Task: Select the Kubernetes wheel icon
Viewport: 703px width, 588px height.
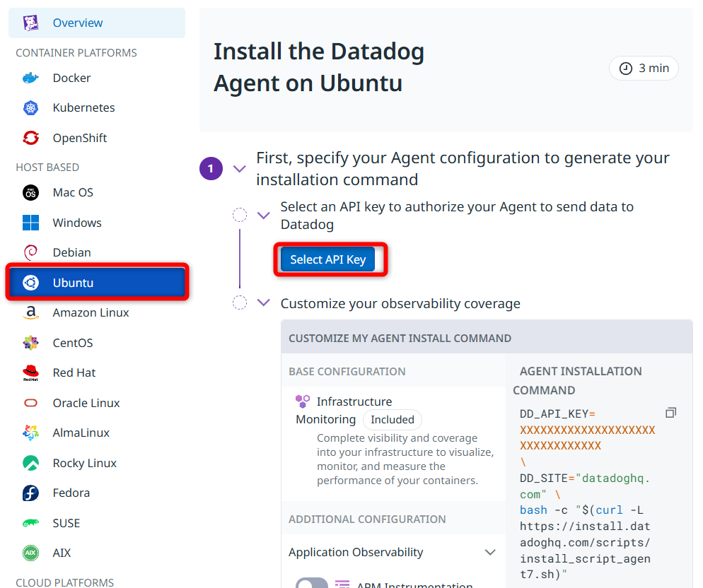Action: 30,108
